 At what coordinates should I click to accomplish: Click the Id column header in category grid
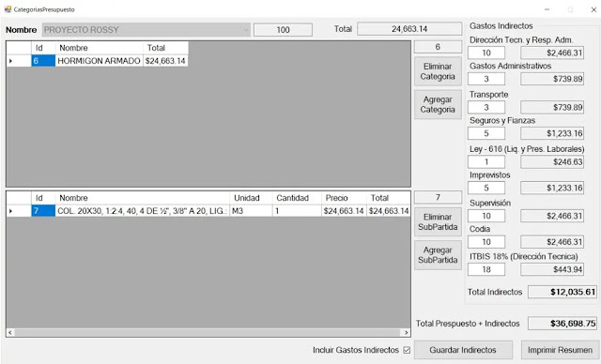tap(43, 48)
